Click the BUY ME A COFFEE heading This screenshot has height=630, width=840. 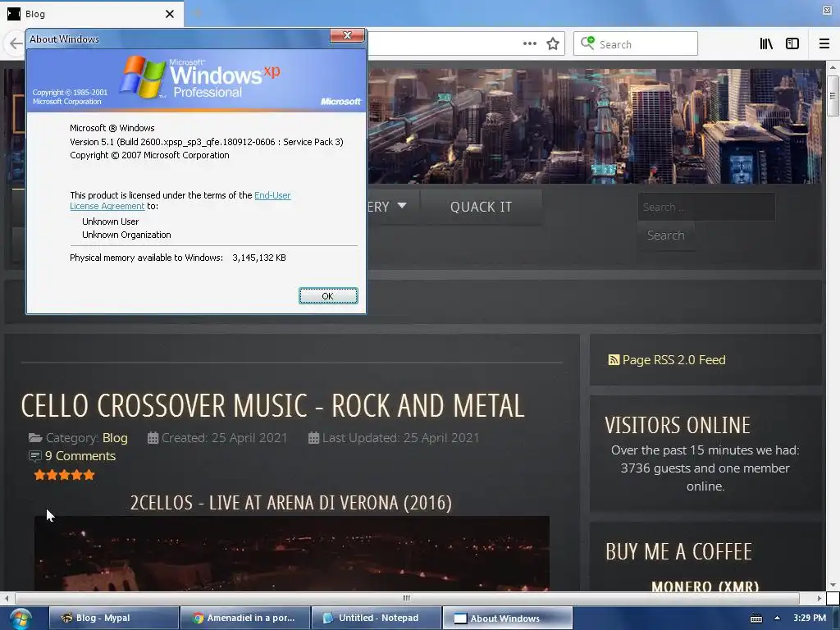(678, 552)
